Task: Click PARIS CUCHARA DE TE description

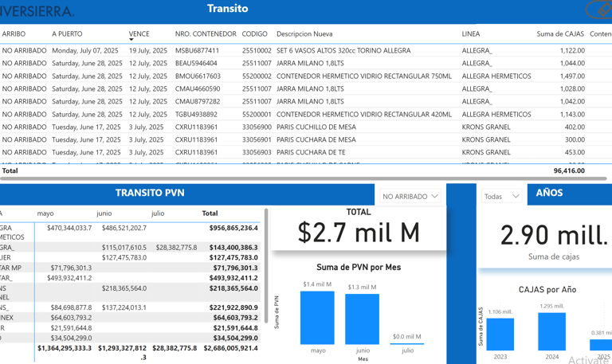Action: pyautogui.click(x=311, y=152)
